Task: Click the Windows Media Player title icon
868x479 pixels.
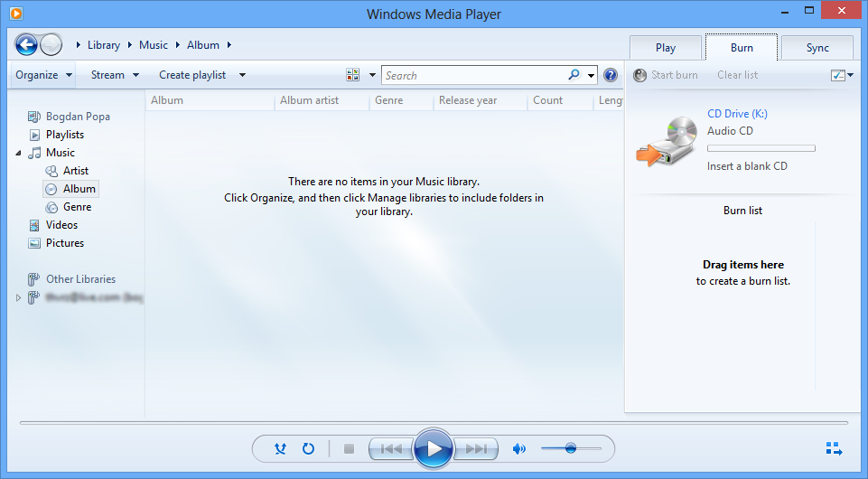Action: click(16, 13)
